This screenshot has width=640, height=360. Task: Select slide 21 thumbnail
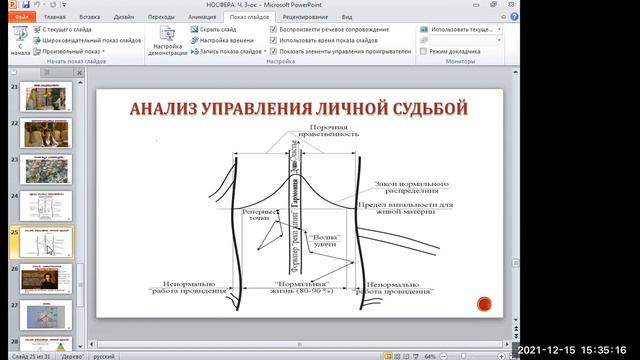click(x=46, y=97)
